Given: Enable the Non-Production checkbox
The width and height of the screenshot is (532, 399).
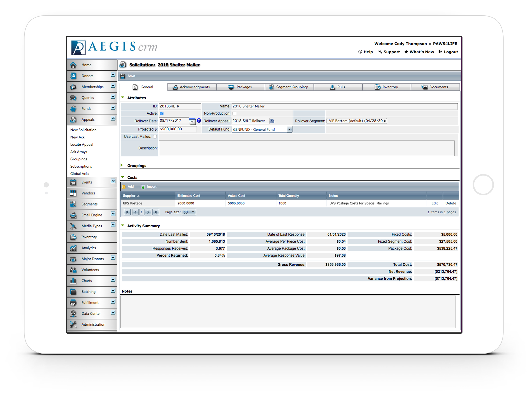Looking at the screenshot, I should [x=234, y=113].
